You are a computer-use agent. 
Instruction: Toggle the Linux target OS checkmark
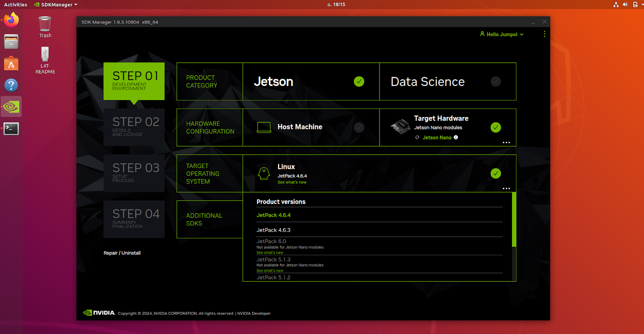[496, 173]
